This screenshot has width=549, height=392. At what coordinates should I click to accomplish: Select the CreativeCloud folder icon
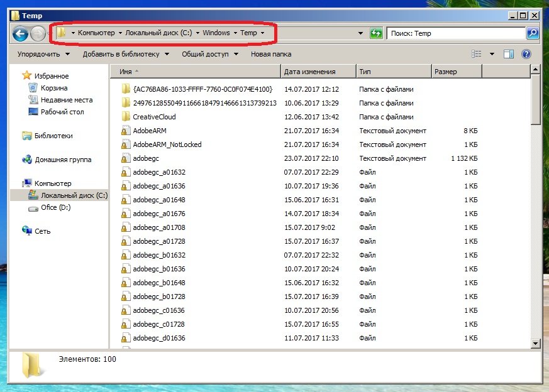pos(126,117)
